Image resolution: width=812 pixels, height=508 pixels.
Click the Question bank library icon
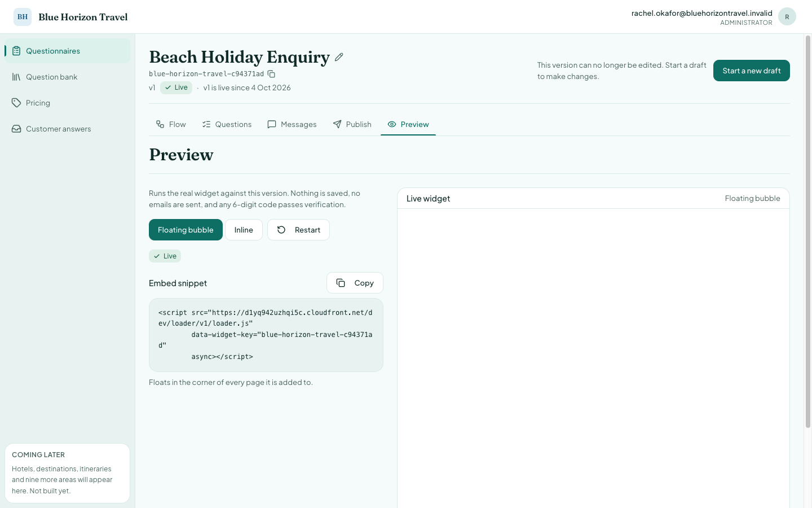pyautogui.click(x=16, y=77)
